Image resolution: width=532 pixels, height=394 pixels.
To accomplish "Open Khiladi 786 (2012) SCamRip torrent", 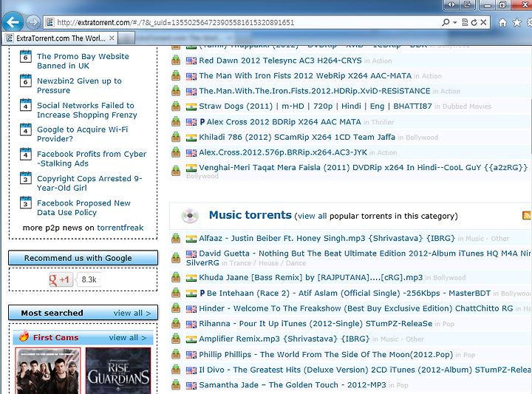I will (x=297, y=137).
